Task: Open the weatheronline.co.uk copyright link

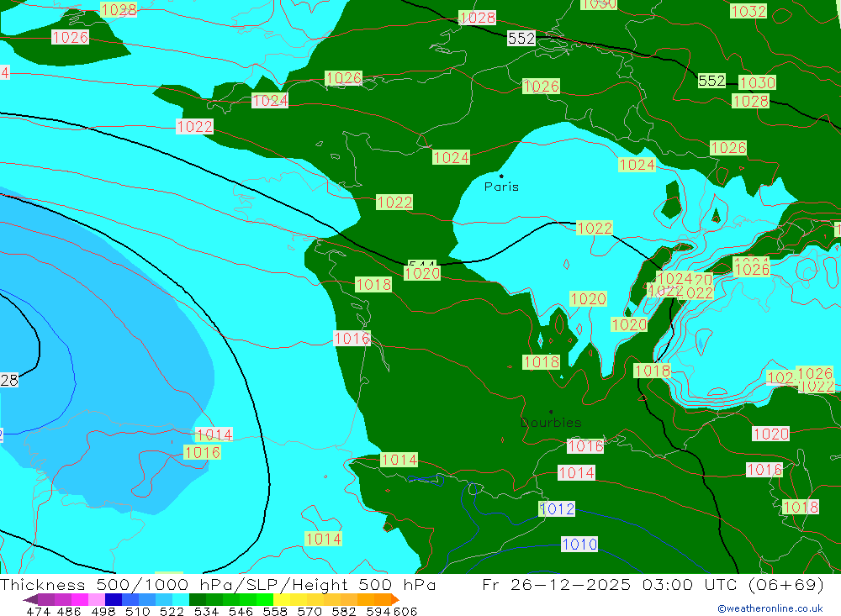Action: pos(770,608)
